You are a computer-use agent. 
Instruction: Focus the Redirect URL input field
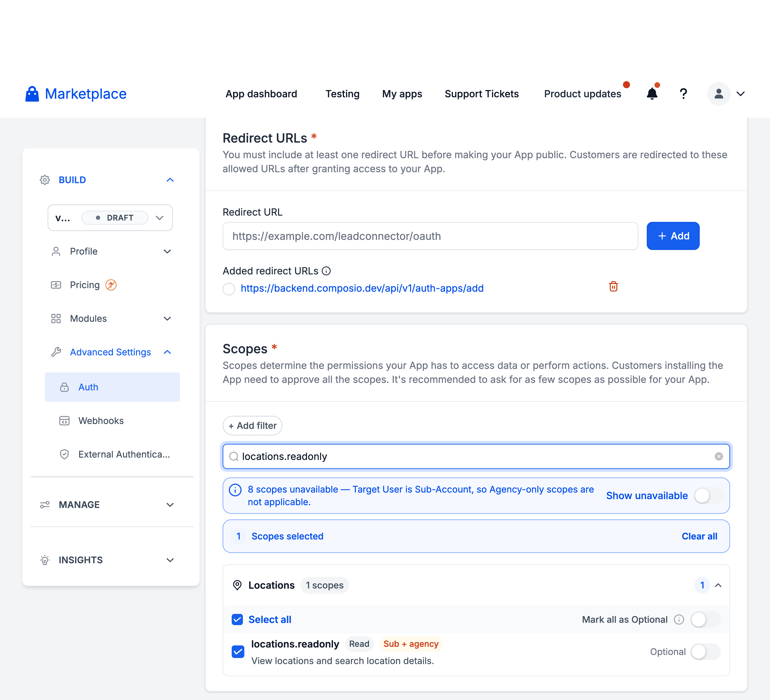[430, 236]
